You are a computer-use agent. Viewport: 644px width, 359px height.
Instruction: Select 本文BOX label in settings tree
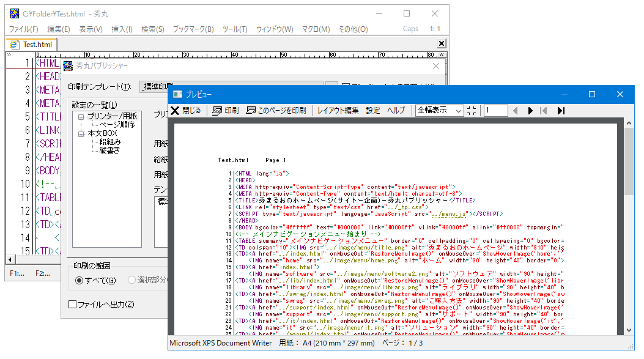pyautogui.click(x=102, y=133)
